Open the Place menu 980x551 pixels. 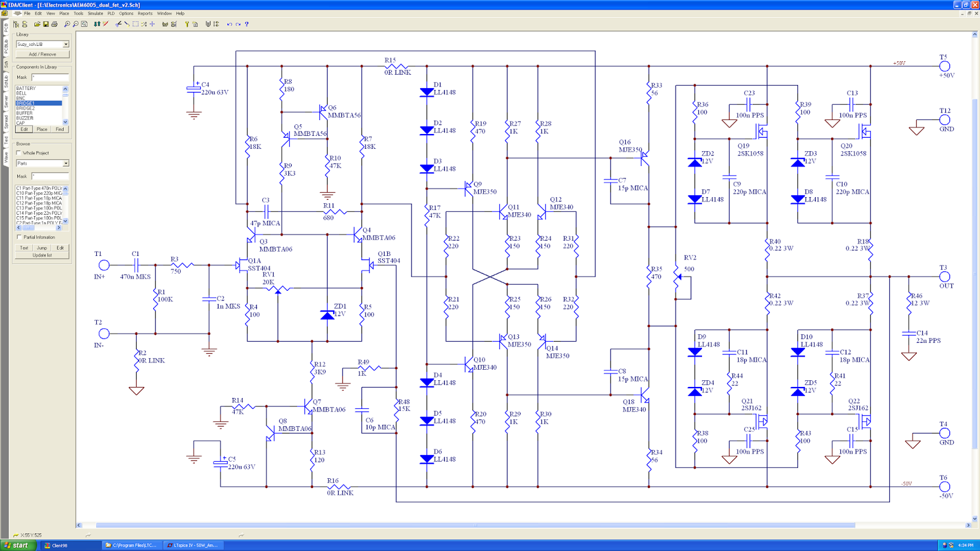(x=64, y=13)
